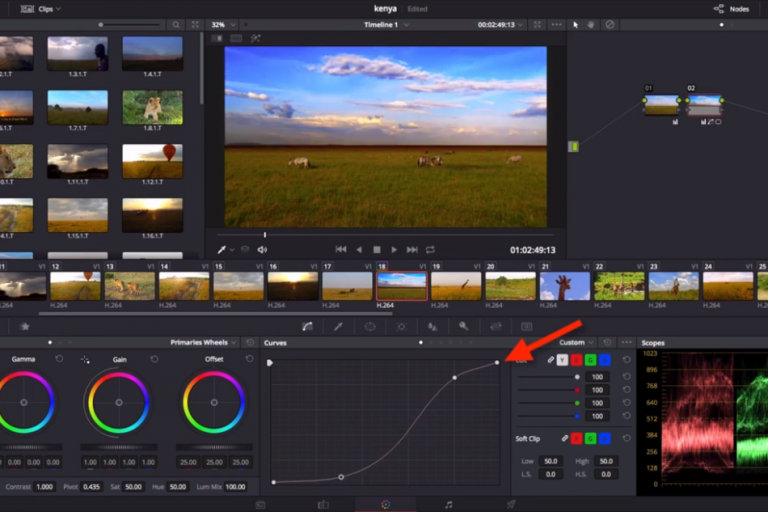Jump to the last frame button
Image resolution: width=768 pixels, height=512 pixels.
pos(412,250)
